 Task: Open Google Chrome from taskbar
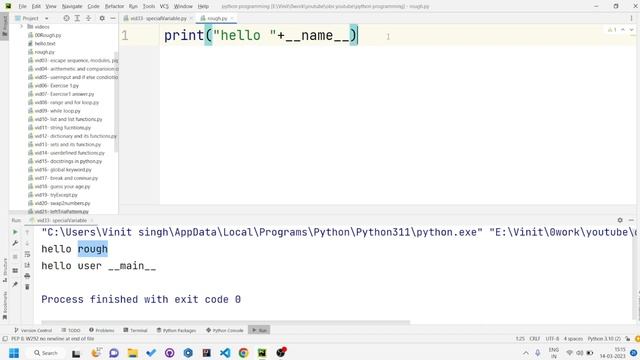tap(243, 353)
